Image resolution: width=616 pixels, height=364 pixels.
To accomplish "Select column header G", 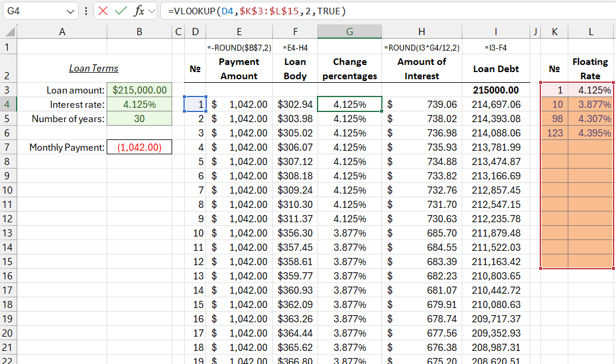I will pos(350,30).
